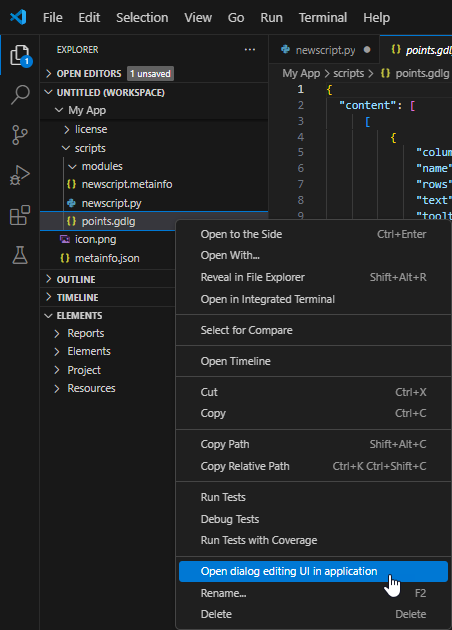The image size is (452, 630).
Task: Open the Search view in activity bar
Action: (20, 95)
